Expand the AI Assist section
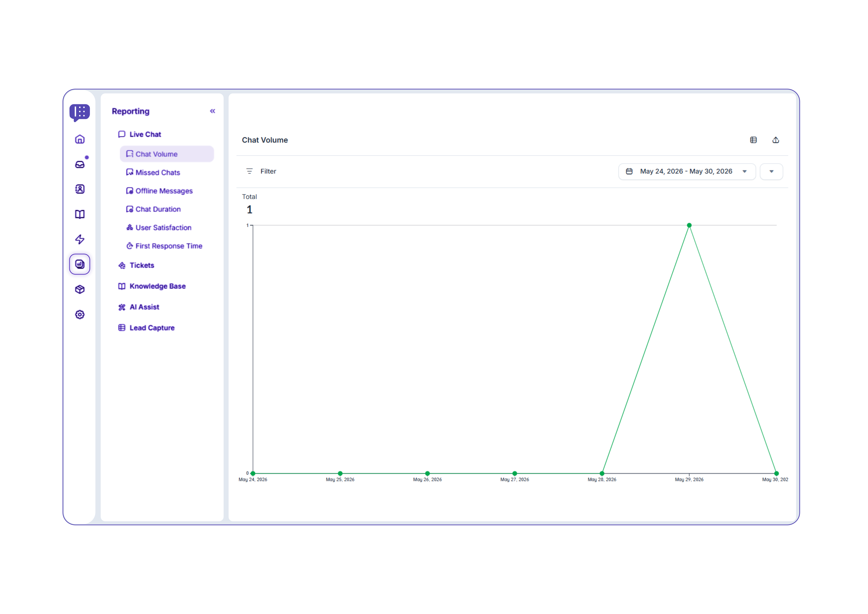Image resolution: width=868 pixels, height=614 pixels. tap(139, 307)
